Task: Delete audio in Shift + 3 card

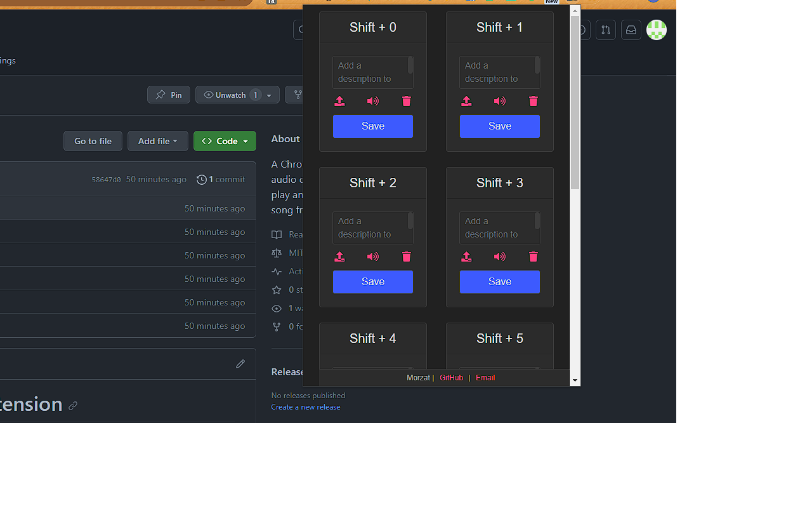Action: 534,257
